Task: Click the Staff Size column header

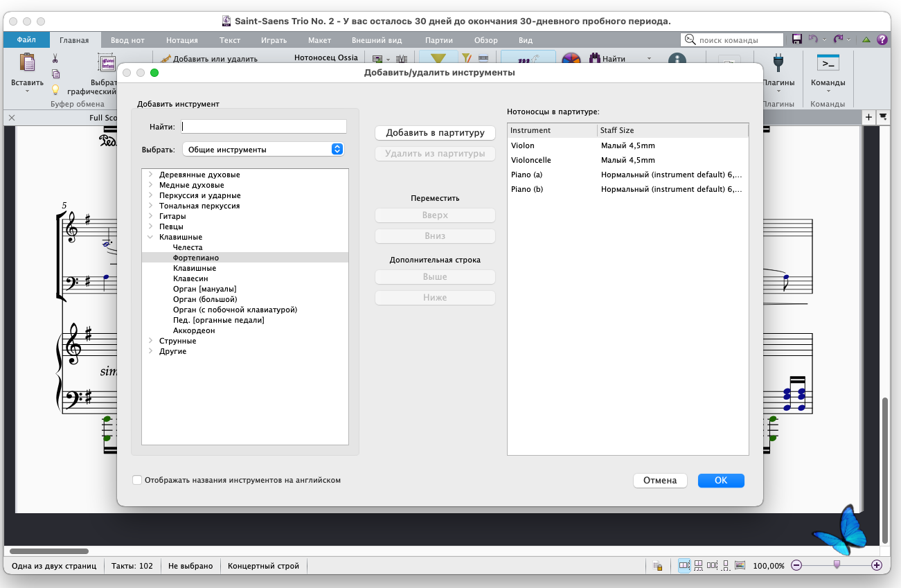Action: point(672,130)
